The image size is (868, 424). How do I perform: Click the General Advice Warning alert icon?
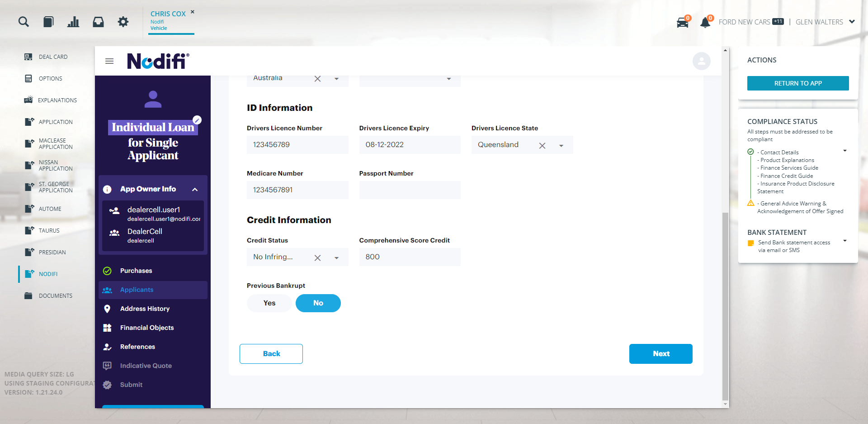pyautogui.click(x=751, y=203)
